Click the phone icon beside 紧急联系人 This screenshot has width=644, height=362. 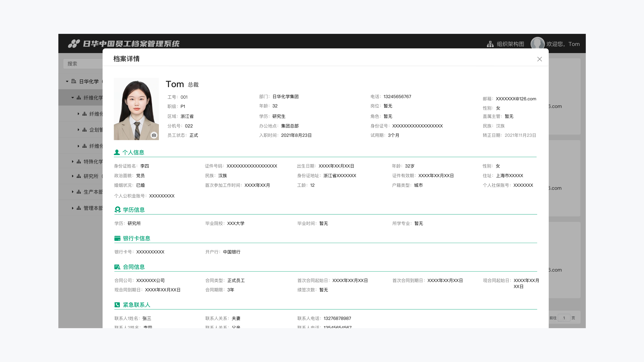coord(117,305)
